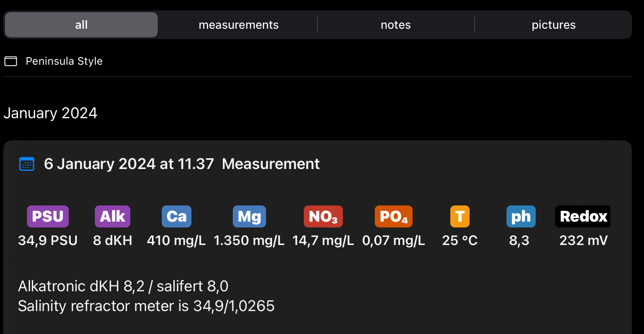Screen dimensions: 644x334
Task: Click the orange PO₄ phosphate badge
Action: pyautogui.click(x=393, y=217)
